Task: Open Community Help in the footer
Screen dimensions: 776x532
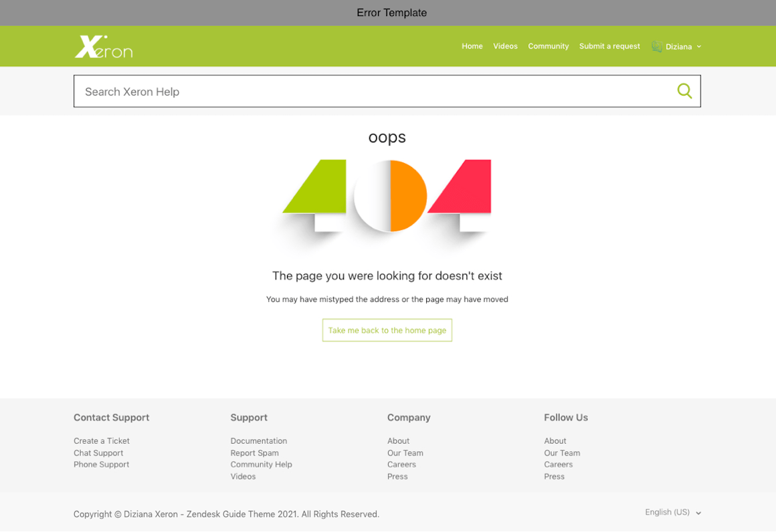Action: [261, 464]
